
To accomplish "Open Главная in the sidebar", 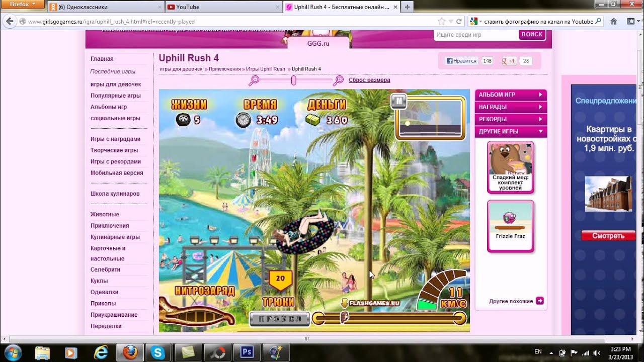I will coord(102,59).
